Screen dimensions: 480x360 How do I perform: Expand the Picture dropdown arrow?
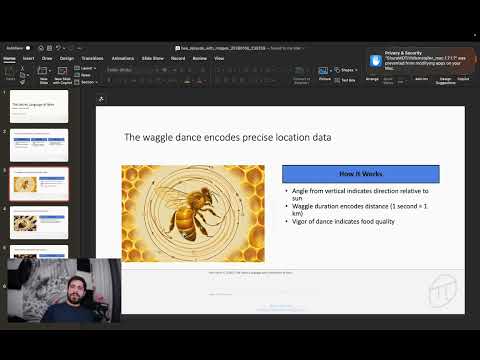tap(331, 71)
